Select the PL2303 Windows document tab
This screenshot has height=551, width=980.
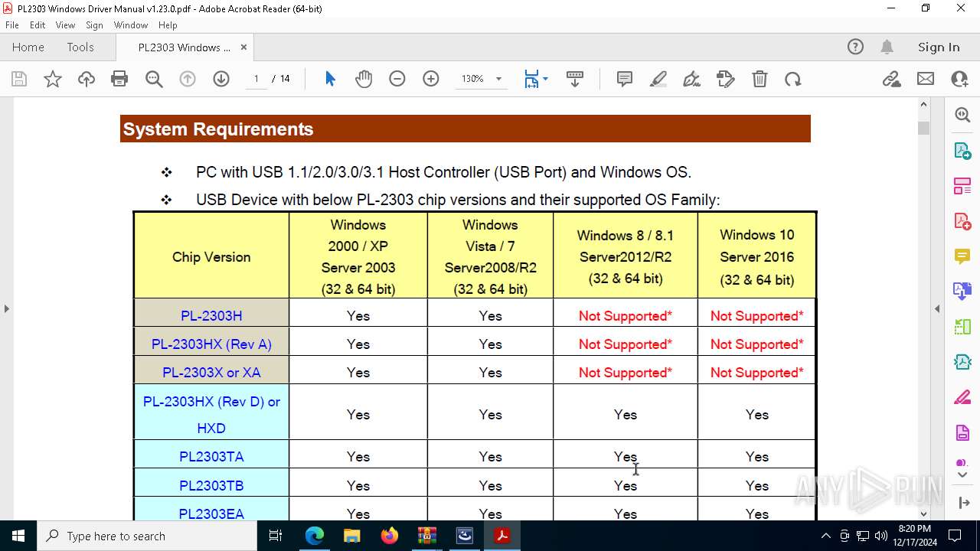click(184, 47)
